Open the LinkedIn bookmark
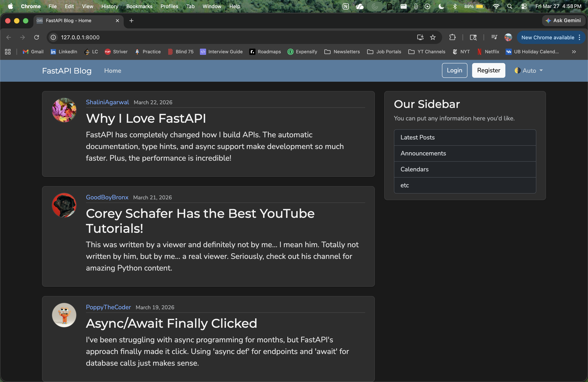The height and width of the screenshot is (382, 588). pos(64,52)
